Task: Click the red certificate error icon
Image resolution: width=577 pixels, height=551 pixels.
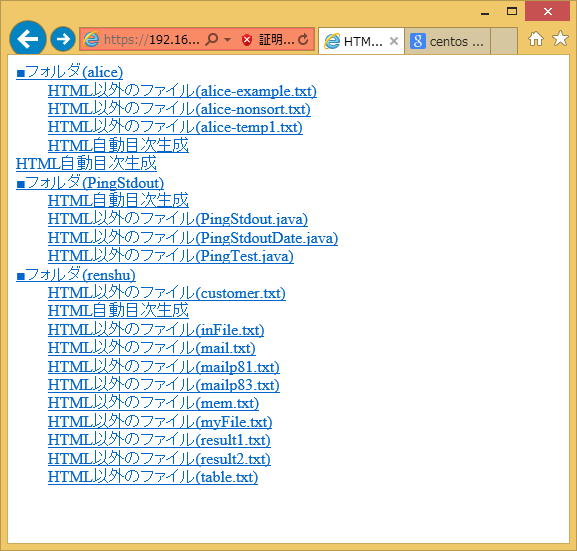Action: pos(247,40)
